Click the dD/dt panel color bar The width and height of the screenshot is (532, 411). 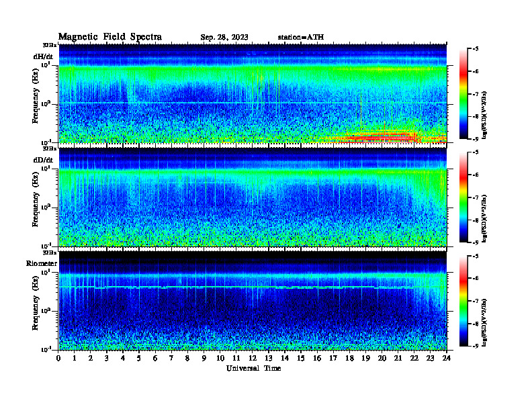[x=463, y=197]
